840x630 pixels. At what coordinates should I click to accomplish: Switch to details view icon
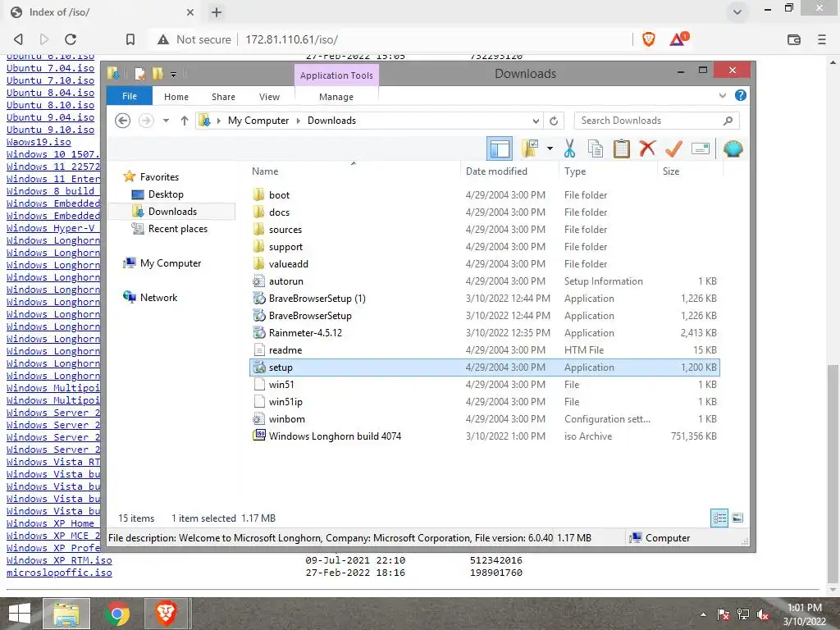[719, 518]
